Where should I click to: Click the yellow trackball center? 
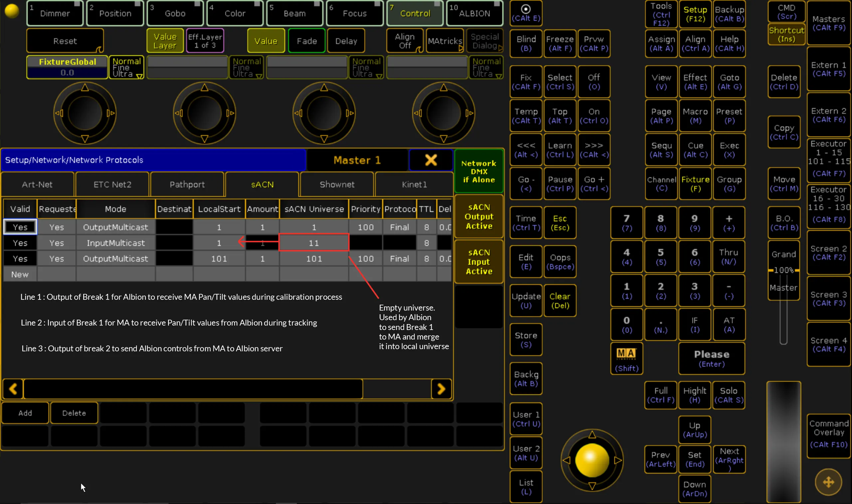coord(592,460)
